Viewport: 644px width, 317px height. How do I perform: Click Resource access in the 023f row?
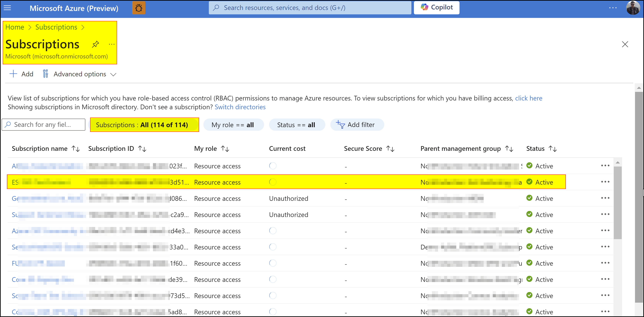pyautogui.click(x=217, y=166)
